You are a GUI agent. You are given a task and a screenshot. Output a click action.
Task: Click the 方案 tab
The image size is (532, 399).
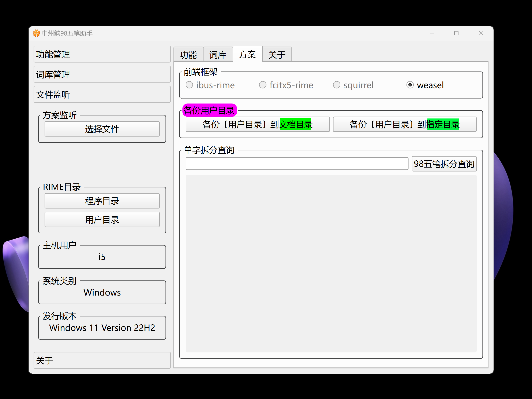[x=247, y=54]
